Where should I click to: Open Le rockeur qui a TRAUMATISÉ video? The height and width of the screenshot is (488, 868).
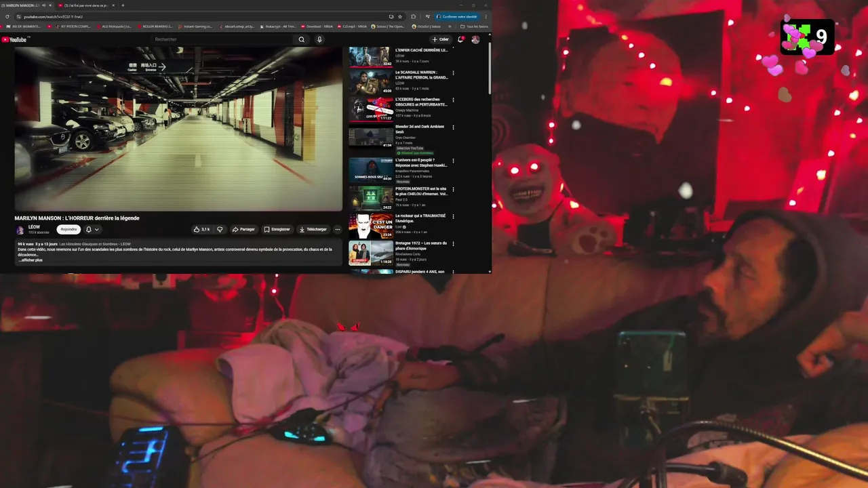coord(371,226)
